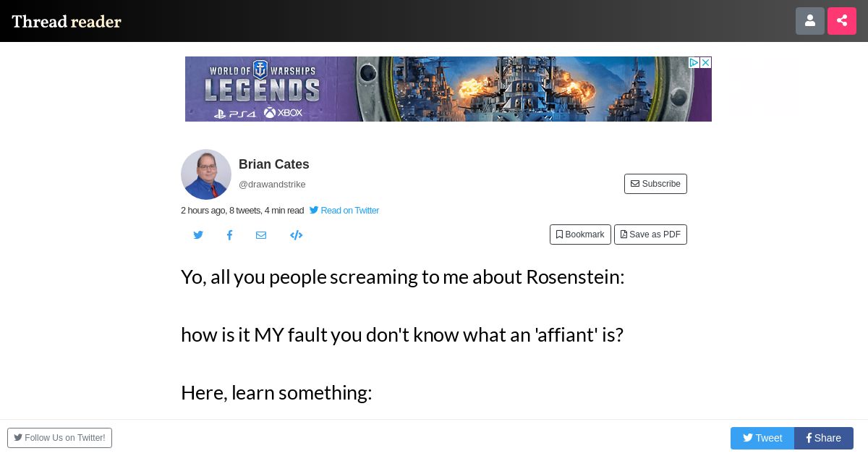Image resolution: width=868 pixels, height=456 pixels.
Task: Click the pink share icon button
Action: click(x=842, y=21)
